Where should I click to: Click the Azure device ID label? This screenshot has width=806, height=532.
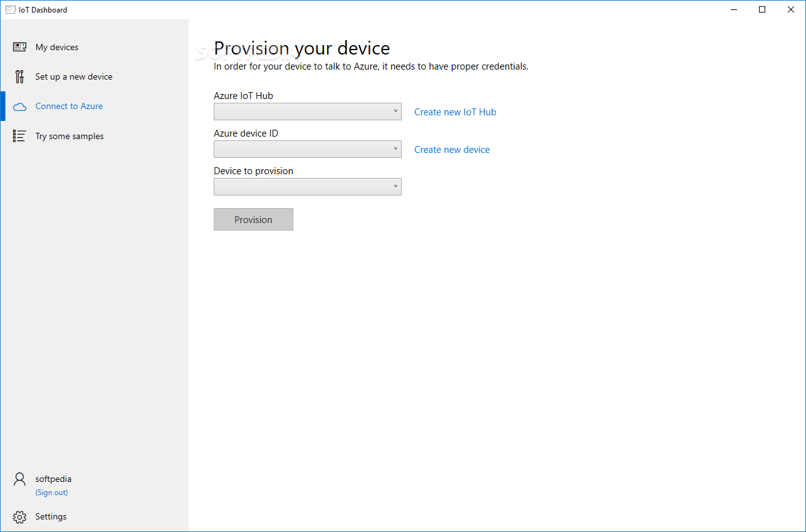(x=246, y=133)
